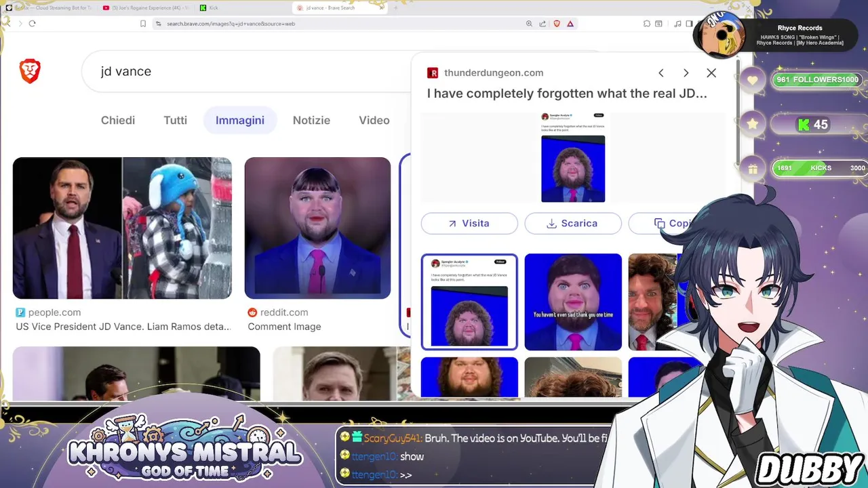Image resolution: width=868 pixels, height=488 pixels.
Task: Select the tweet screenshot related thumbnail
Action: click(469, 302)
